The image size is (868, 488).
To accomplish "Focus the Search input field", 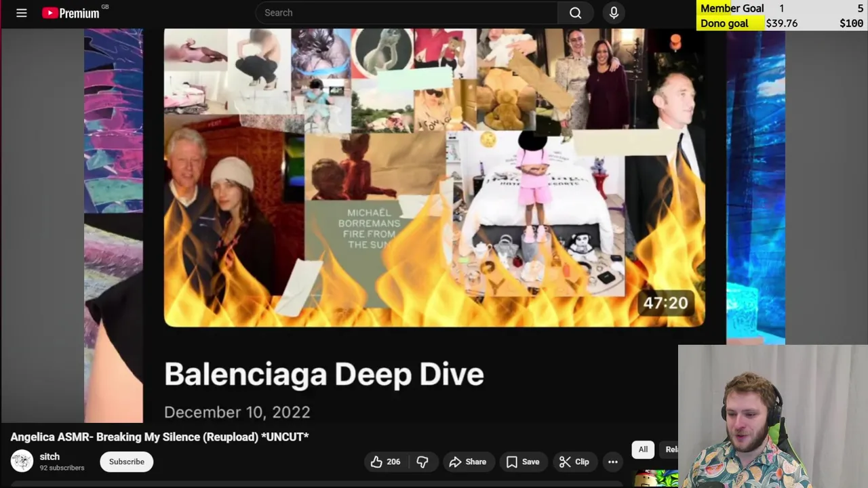I will pyautogui.click(x=407, y=13).
